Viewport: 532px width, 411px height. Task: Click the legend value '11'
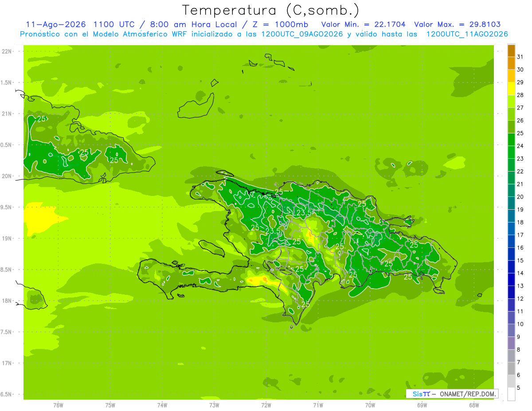point(520,311)
